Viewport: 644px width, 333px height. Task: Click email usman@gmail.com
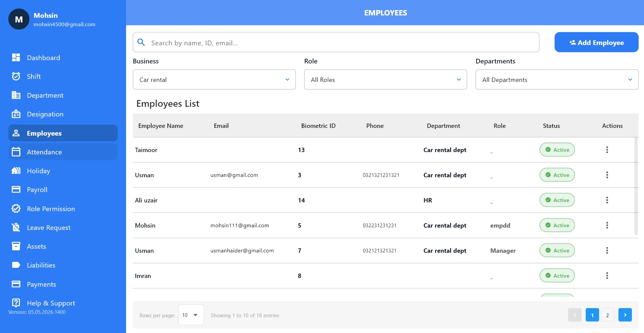[234, 175]
